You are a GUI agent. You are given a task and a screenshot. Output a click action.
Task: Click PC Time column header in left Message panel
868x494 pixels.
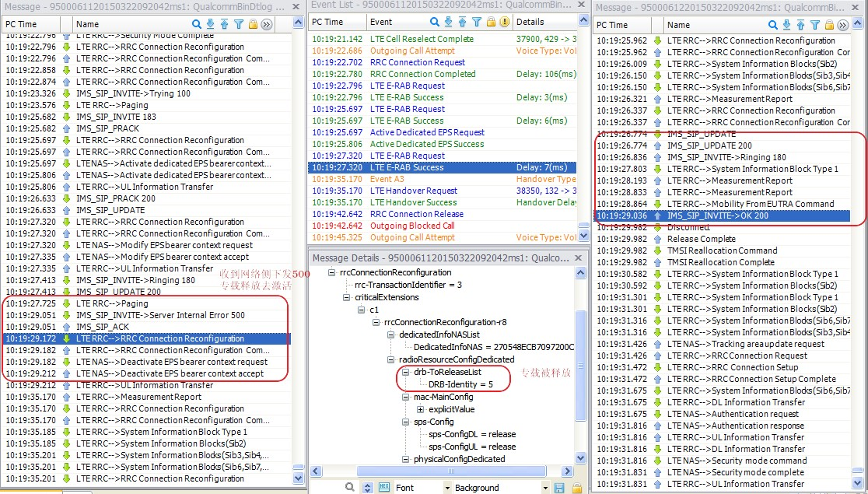(30, 24)
